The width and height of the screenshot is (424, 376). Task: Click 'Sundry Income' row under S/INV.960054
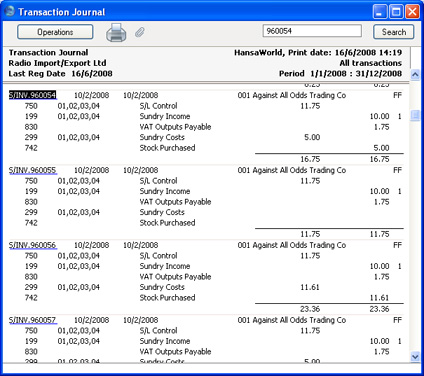point(165,116)
